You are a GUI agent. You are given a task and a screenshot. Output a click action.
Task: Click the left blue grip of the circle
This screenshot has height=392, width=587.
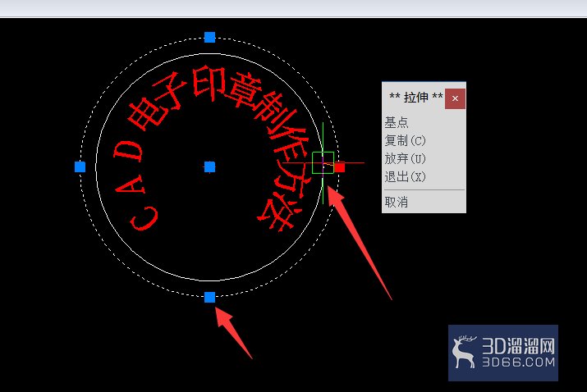(x=80, y=166)
